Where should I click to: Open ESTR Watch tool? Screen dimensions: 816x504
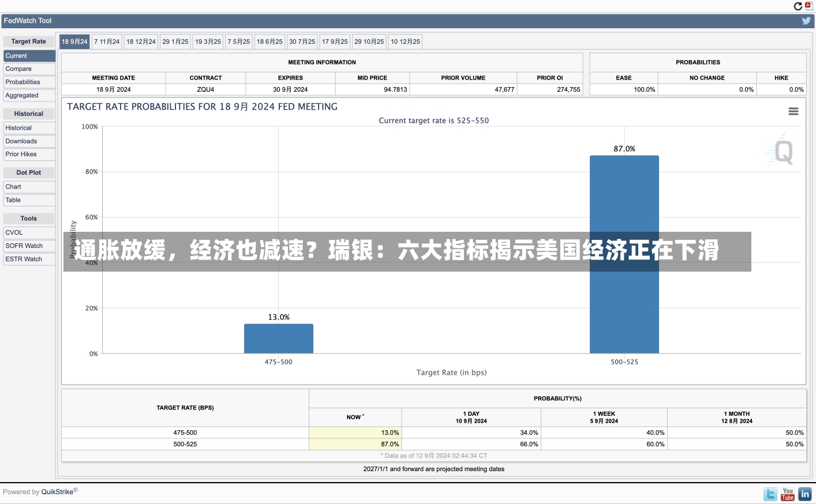[x=29, y=259]
